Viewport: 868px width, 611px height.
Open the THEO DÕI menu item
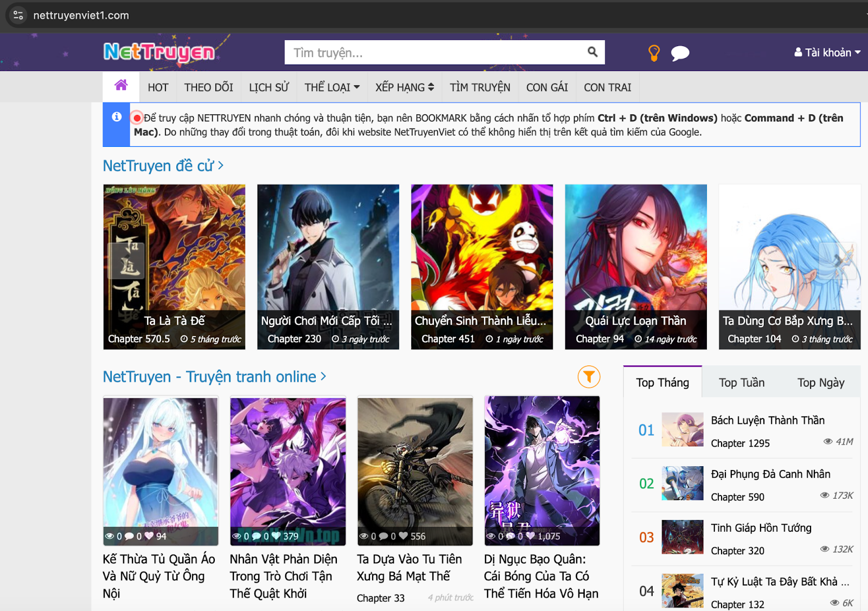pos(208,87)
